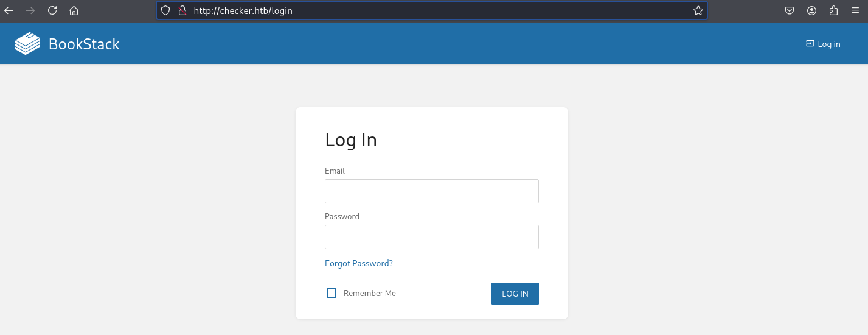Click the BookStack title text in header

84,44
